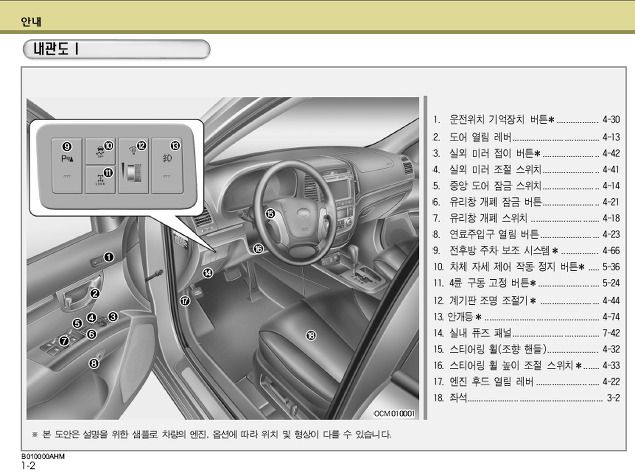Click page reference '4-30'
The width and height of the screenshot is (635, 475).
pos(611,119)
